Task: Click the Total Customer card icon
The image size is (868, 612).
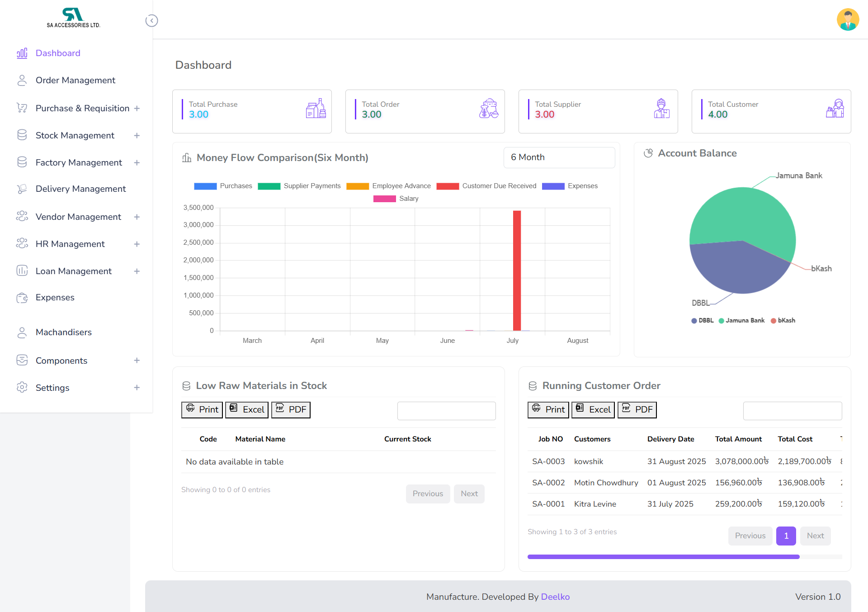Action: tap(835, 109)
